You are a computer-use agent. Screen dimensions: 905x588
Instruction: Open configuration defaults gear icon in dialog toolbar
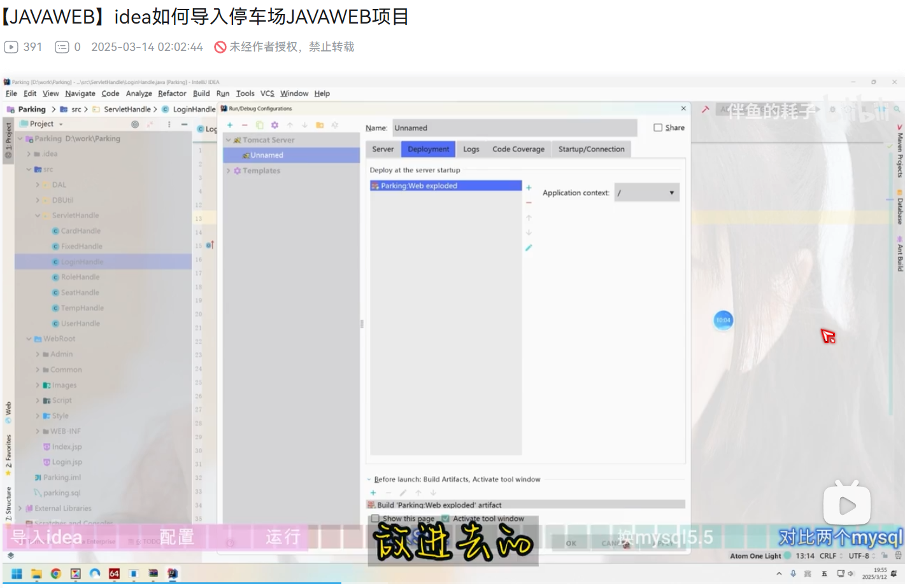(274, 125)
